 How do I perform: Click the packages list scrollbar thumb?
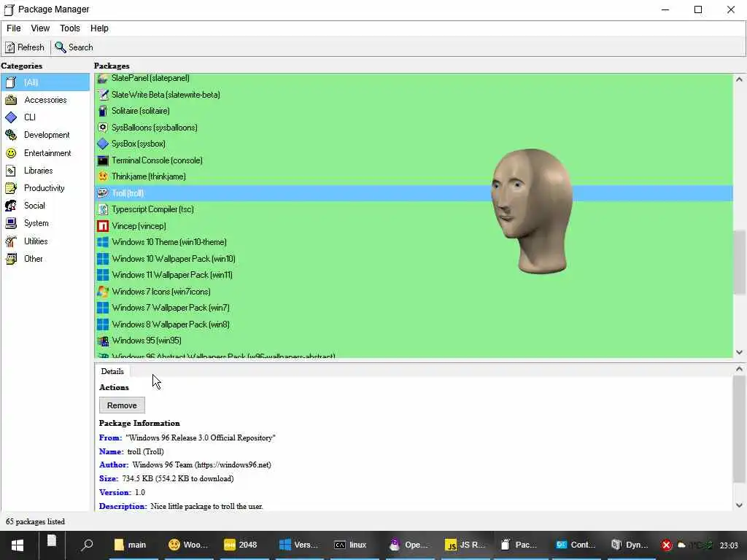[740, 262]
